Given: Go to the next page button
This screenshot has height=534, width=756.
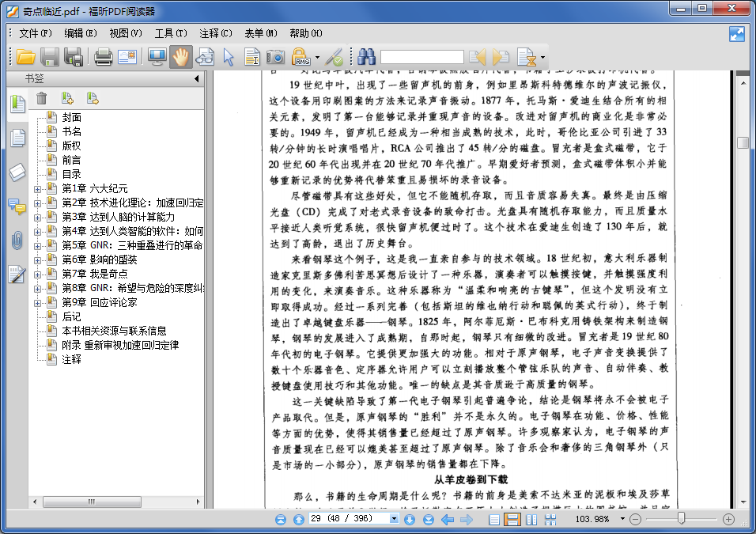Looking at the screenshot, I should pos(410,520).
